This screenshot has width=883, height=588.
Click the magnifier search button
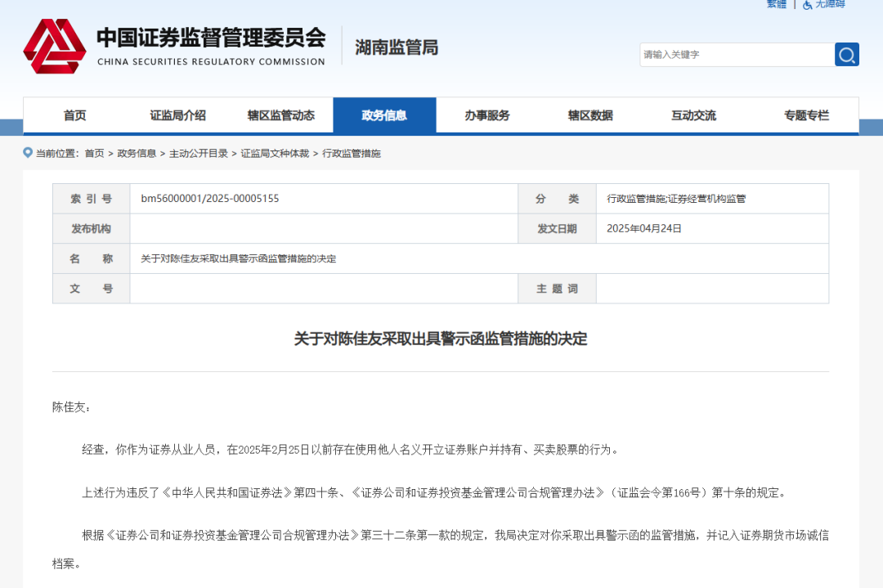point(846,55)
